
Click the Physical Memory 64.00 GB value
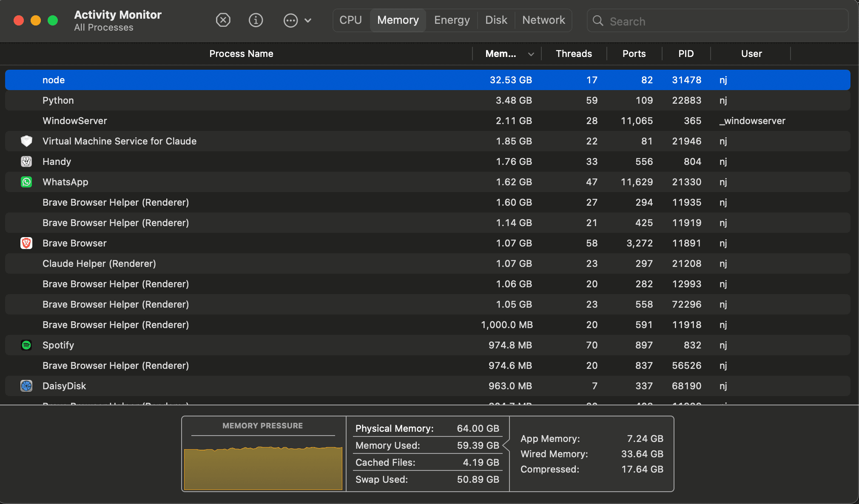478,428
